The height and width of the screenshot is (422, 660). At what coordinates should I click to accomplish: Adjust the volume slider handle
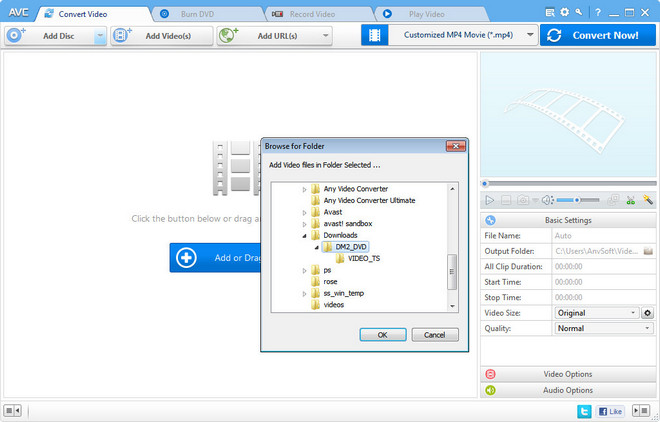577,200
